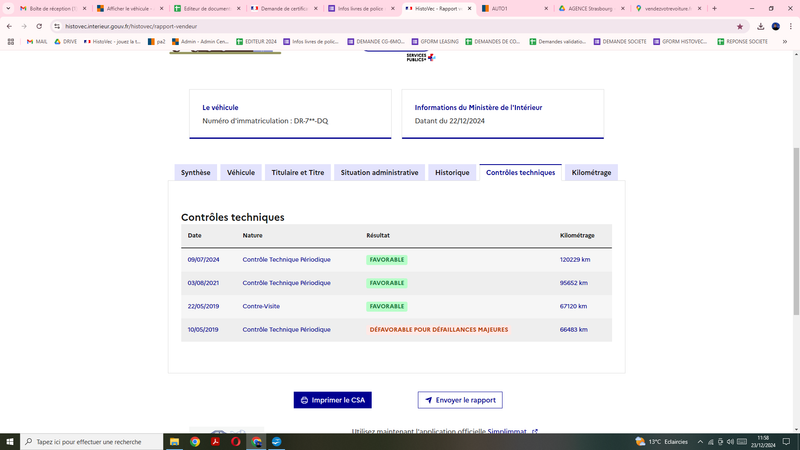This screenshot has height=450, width=800.
Task: Open the DEMANDE SOCIETE bookmark
Action: (x=620, y=42)
